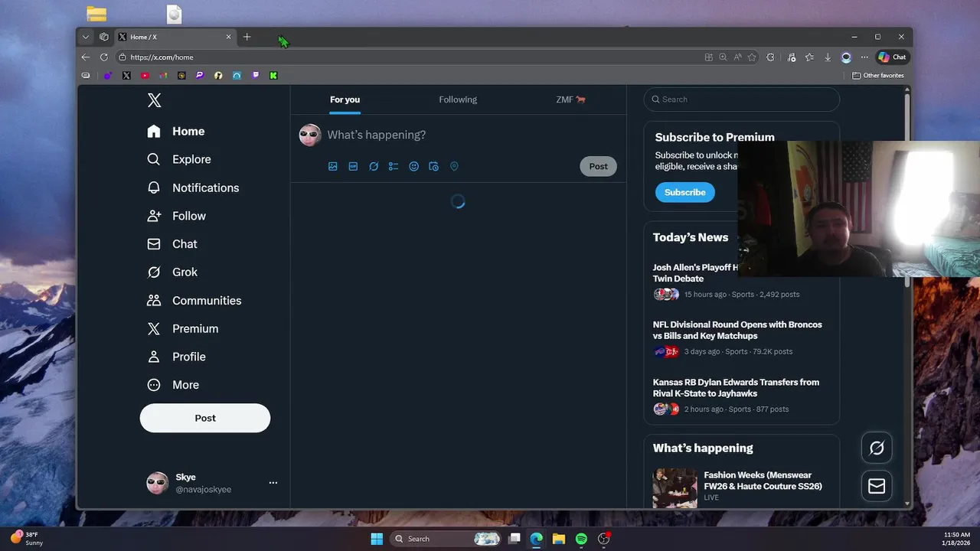980x551 pixels.
Task: Open OBS Studio from the taskbar
Action: click(x=604, y=539)
